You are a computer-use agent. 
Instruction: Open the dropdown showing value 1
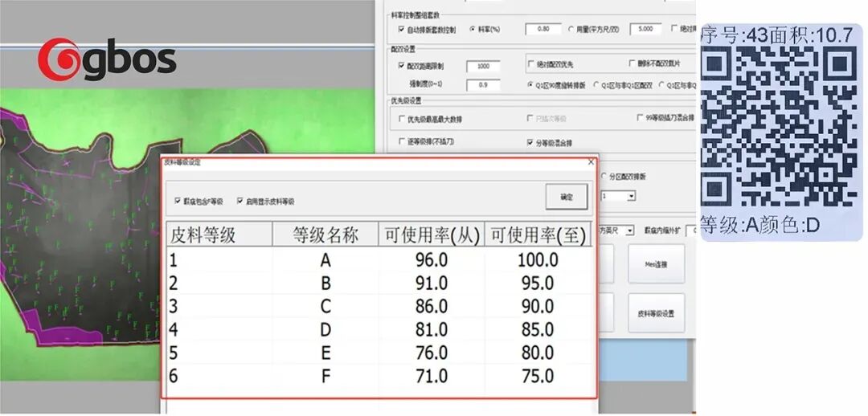coord(631,197)
